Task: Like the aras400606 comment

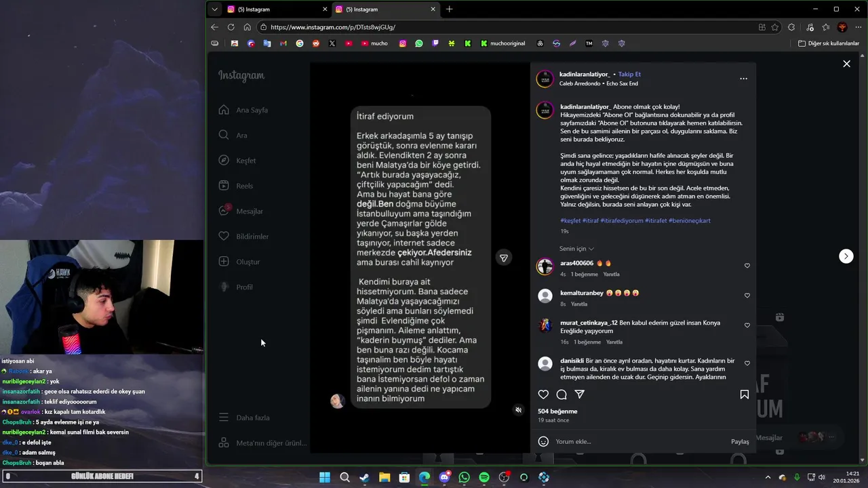Action: pyautogui.click(x=747, y=266)
